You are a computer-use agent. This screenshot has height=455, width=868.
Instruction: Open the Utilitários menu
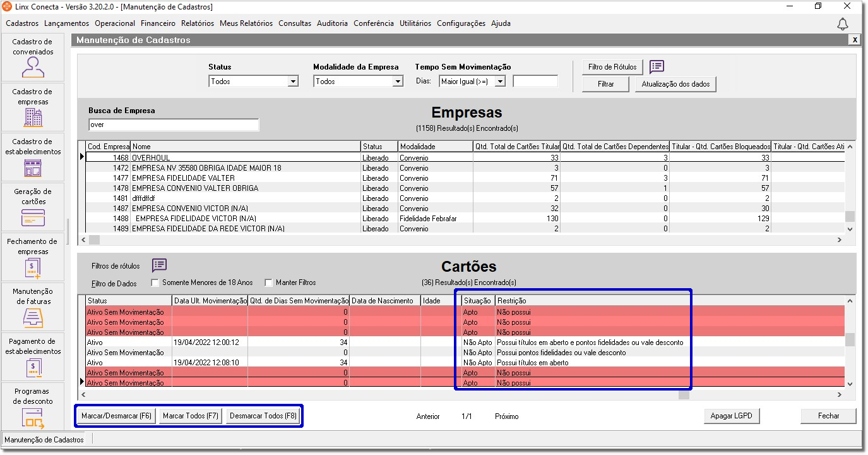coord(415,23)
